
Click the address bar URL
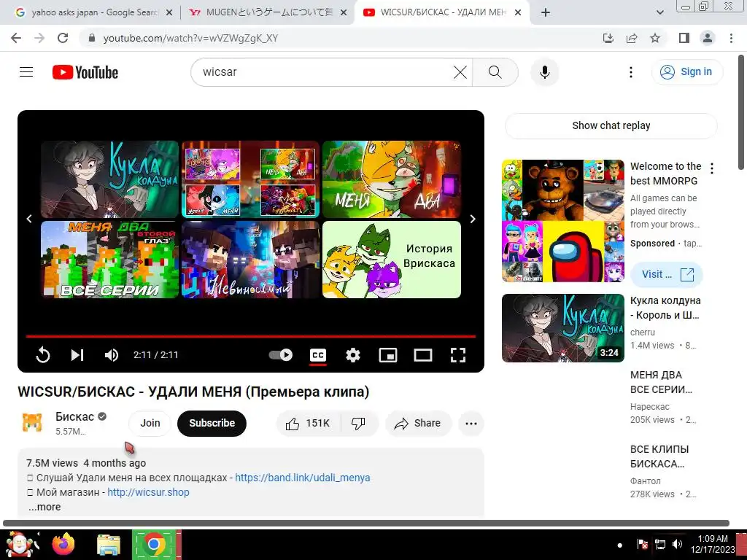pyautogui.click(x=190, y=38)
